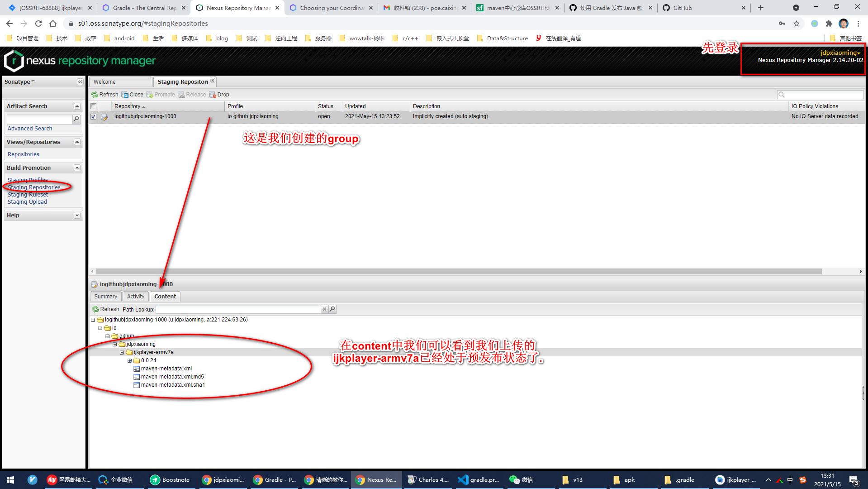Open Boostnote from the taskbar
This screenshot has width=868, height=489.
coord(170,480)
